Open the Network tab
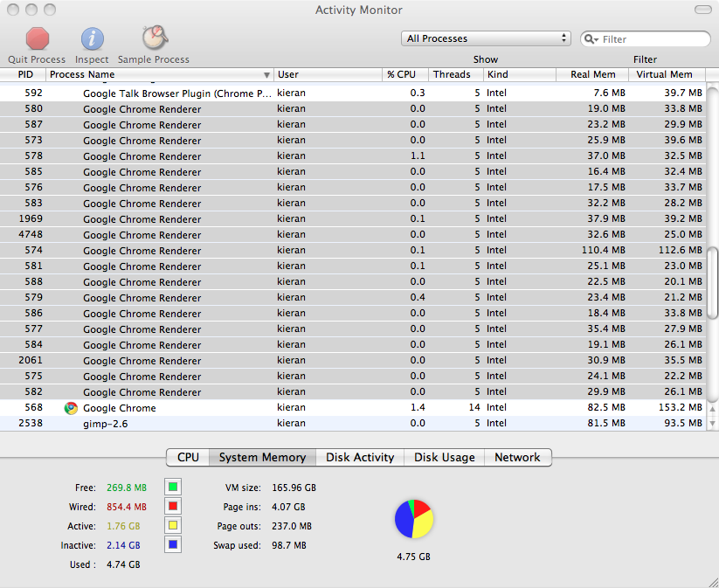The image size is (719, 588). point(517,457)
